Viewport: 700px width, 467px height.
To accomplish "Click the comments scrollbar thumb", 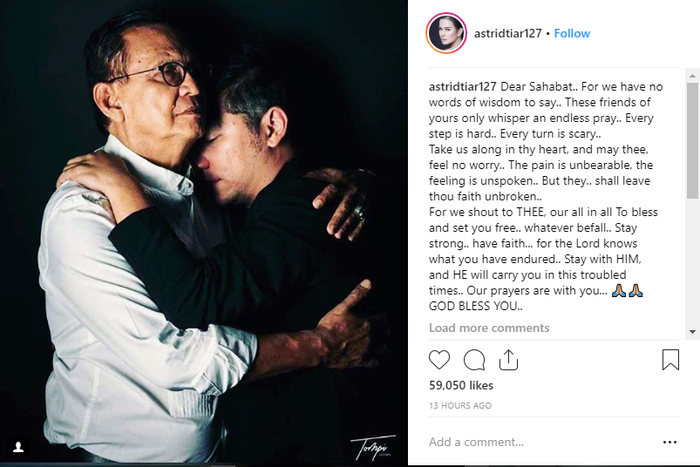I will coord(692,141).
